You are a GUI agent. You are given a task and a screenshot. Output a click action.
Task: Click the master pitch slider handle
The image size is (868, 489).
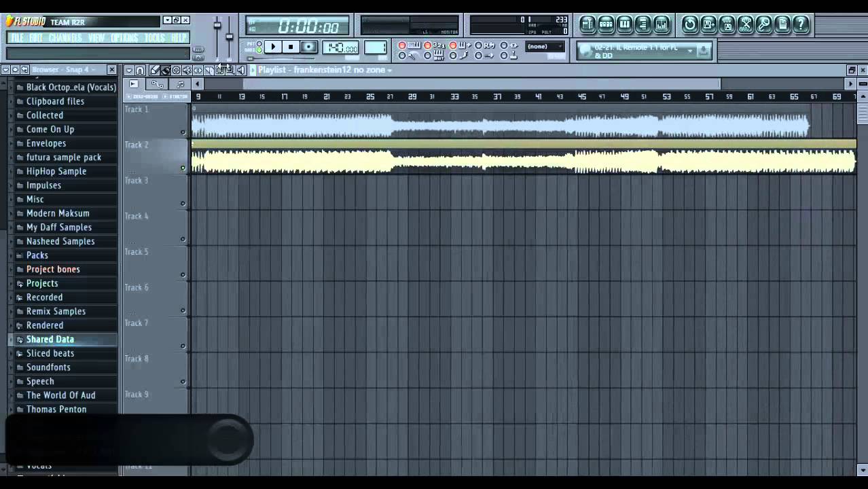(x=229, y=36)
